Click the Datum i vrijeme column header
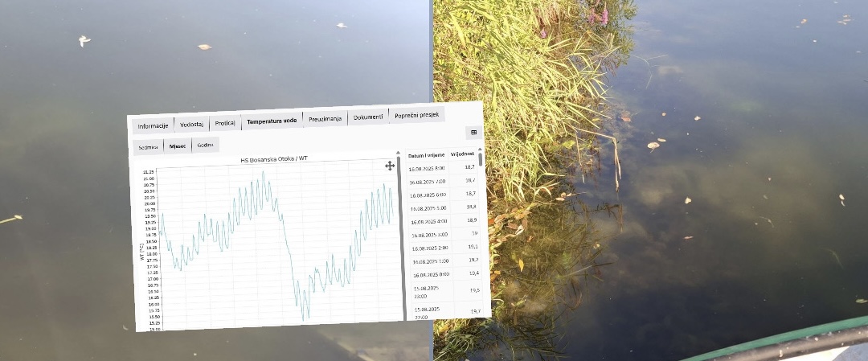This screenshot has height=361, width=868. pos(425,155)
